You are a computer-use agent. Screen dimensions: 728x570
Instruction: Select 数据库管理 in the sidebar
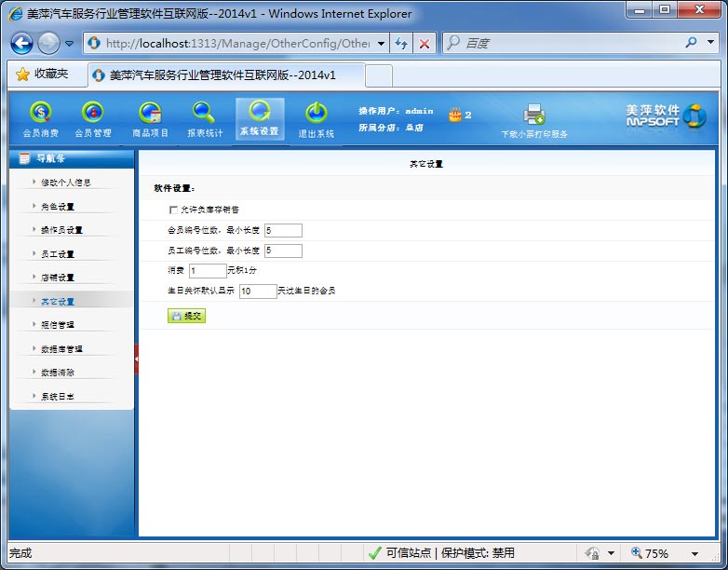pos(61,349)
